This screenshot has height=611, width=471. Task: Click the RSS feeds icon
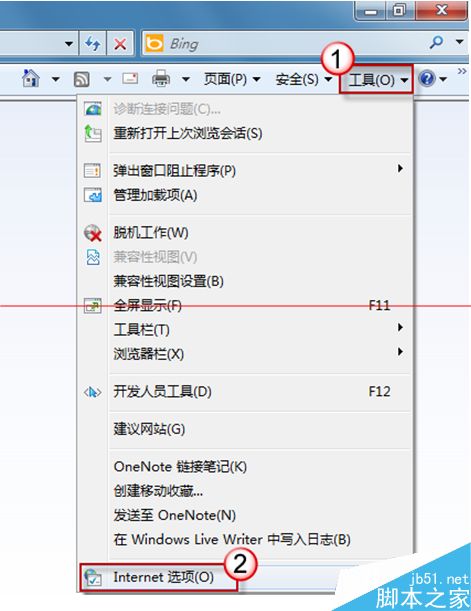(x=81, y=79)
